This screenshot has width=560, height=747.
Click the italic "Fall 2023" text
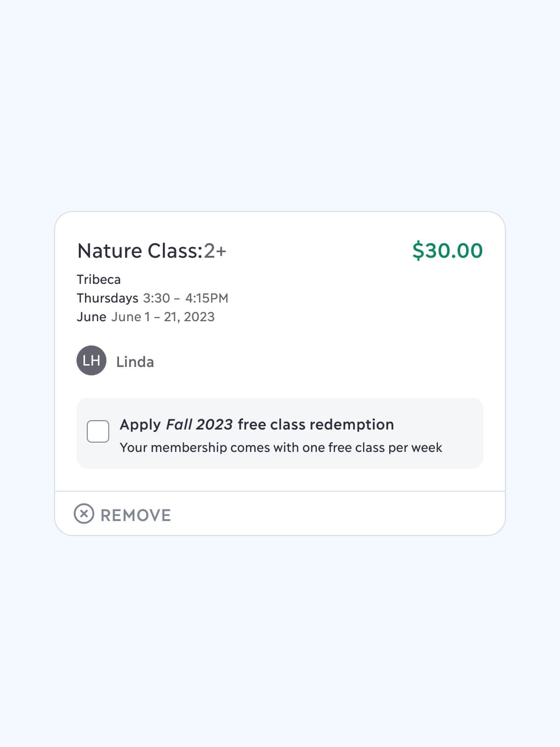[199, 424]
